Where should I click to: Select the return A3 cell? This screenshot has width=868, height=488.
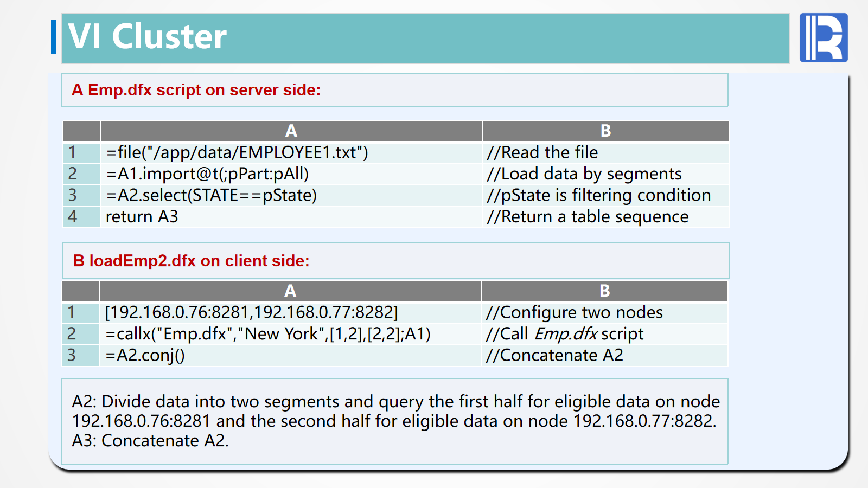(x=142, y=217)
